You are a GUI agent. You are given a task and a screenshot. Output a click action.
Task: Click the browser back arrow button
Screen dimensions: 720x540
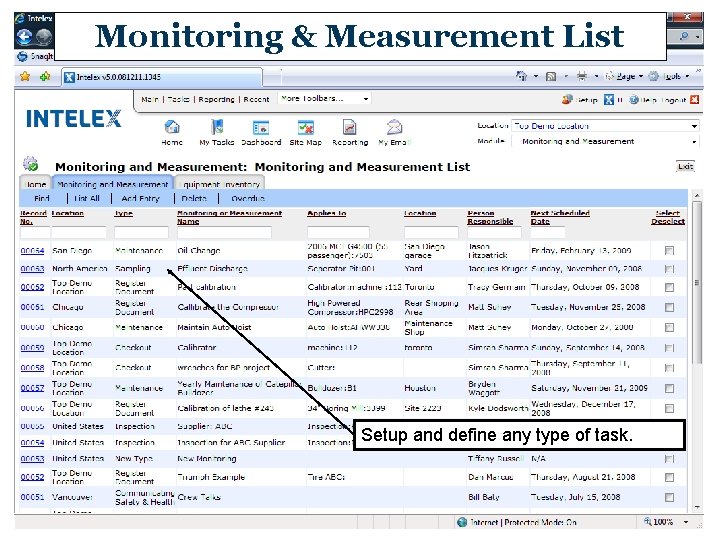point(24,37)
